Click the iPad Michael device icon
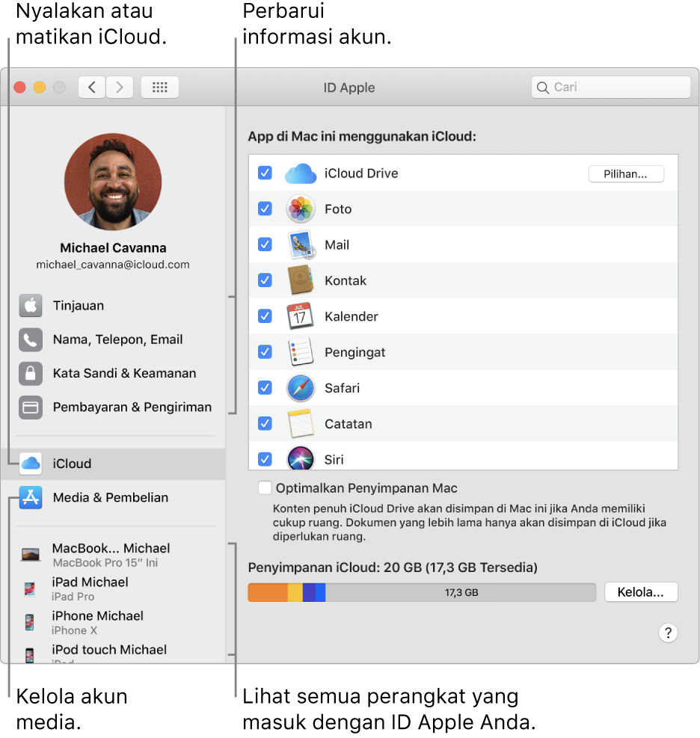 [x=30, y=588]
